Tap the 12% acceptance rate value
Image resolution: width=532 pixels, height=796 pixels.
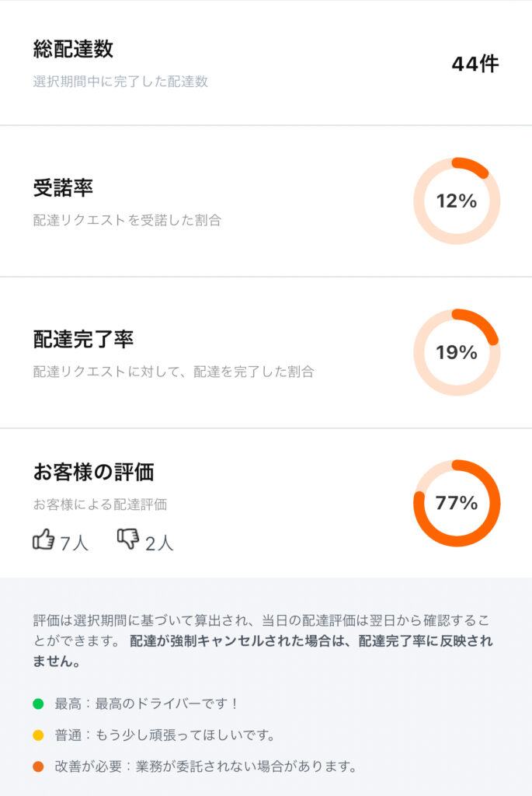click(457, 201)
